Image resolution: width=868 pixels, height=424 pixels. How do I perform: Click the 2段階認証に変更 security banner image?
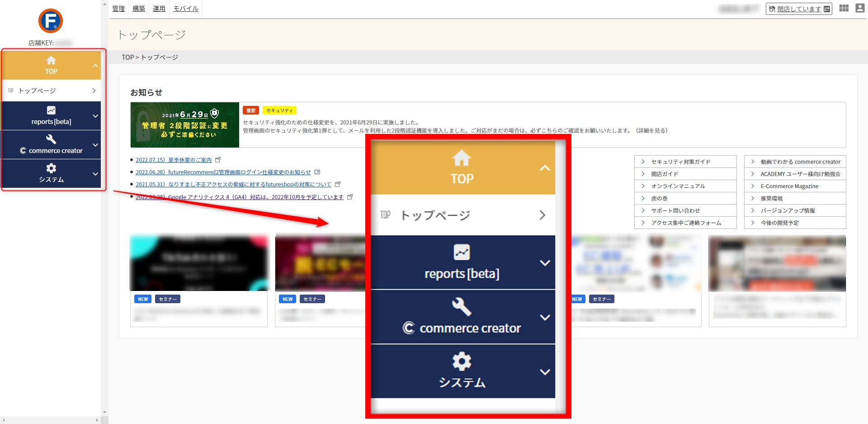click(x=185, y=125)
